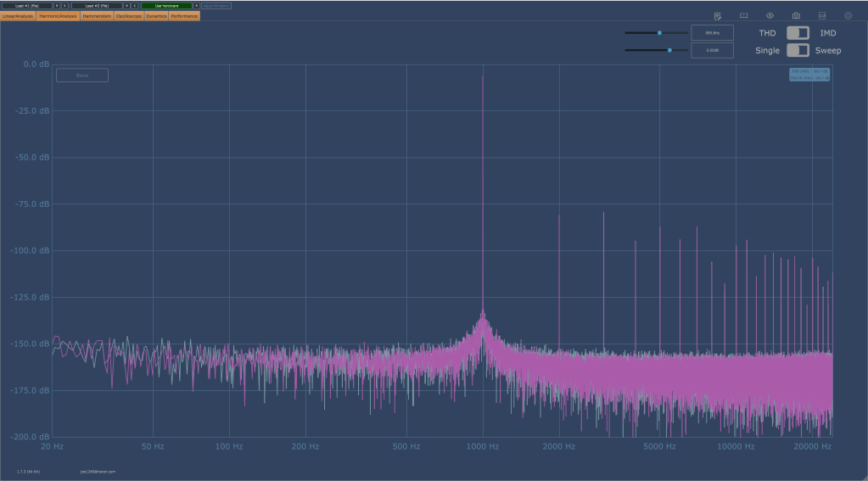Click the X button next to Load #1

click(x=64, y=6)
